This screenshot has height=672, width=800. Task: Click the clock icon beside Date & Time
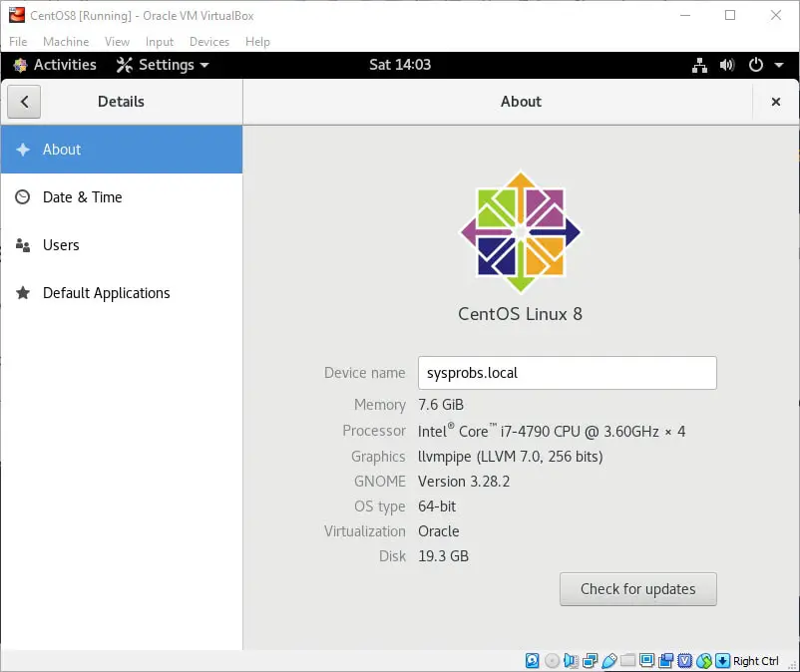tap(23, 196)
